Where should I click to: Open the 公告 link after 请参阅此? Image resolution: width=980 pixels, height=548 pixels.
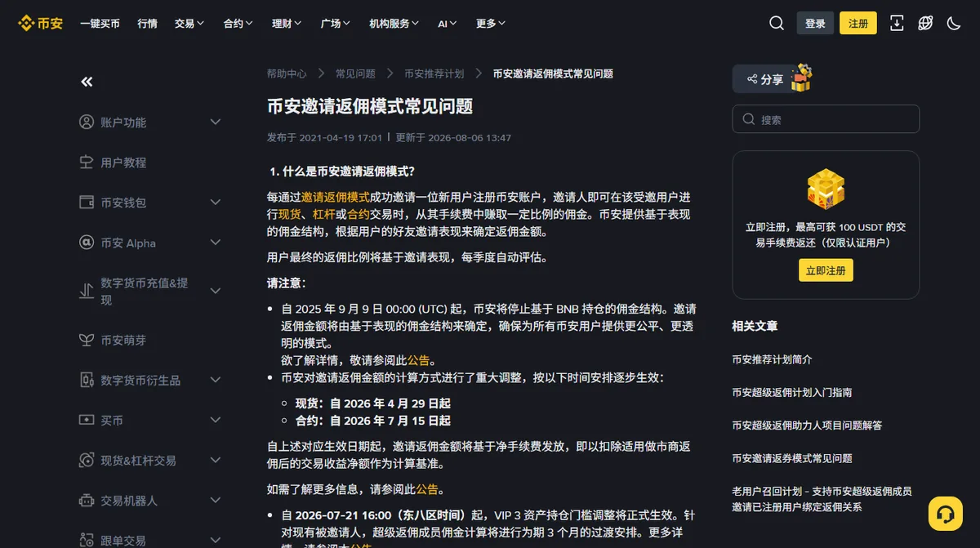point(428,489)
